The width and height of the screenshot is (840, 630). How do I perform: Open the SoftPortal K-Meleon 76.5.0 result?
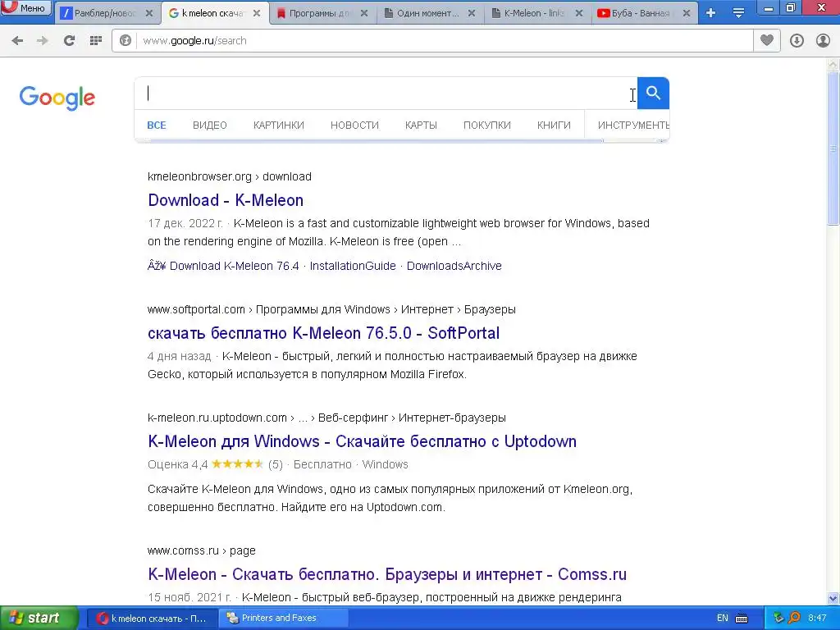point(323,333)
